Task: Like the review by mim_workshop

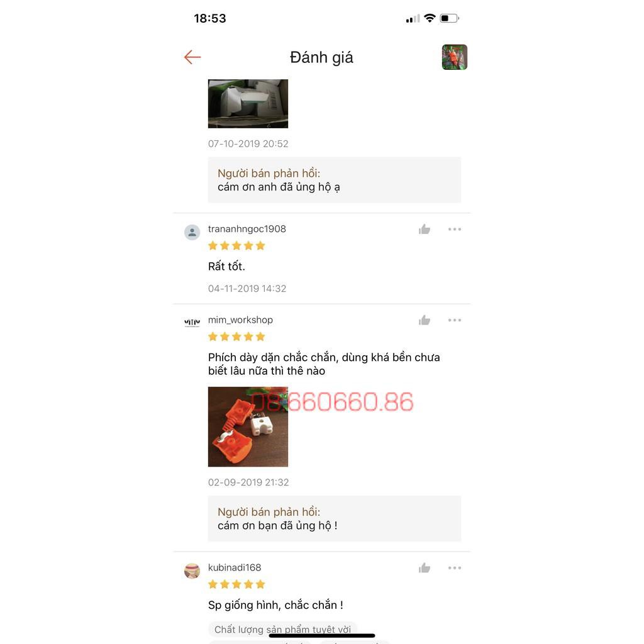Action: click(x=425, y=320)
